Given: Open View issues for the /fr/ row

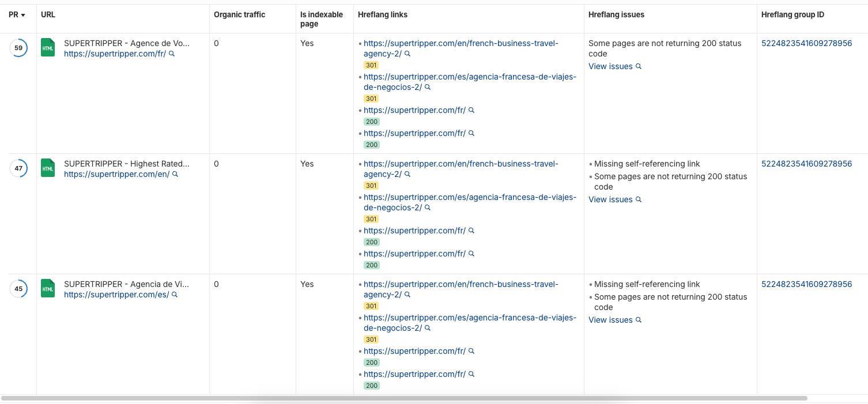Looking at the screenshot, I should pos(610,66).
